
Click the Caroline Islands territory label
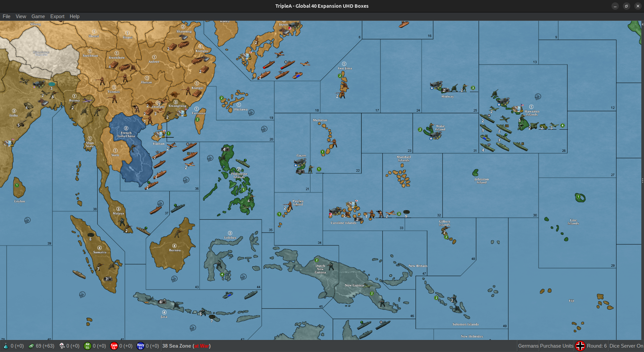pos(343,223)
